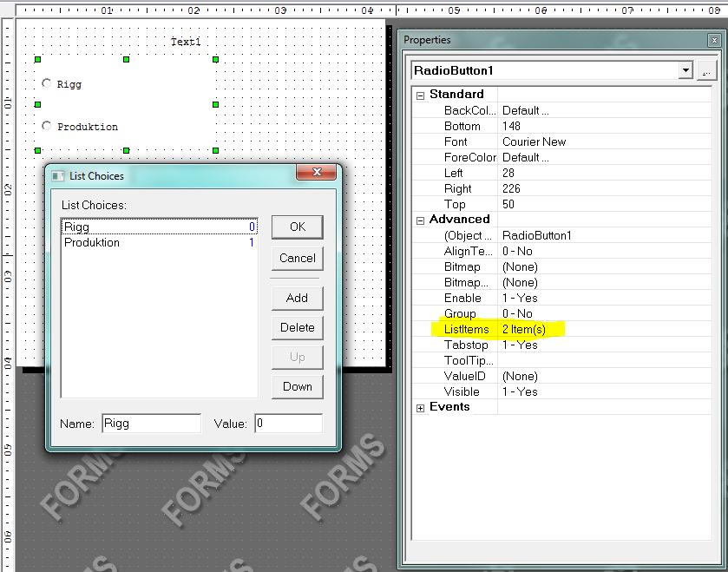Screen dimensions: 728x572
Task: Select the Tabstop property value
Action: [604, 345]
